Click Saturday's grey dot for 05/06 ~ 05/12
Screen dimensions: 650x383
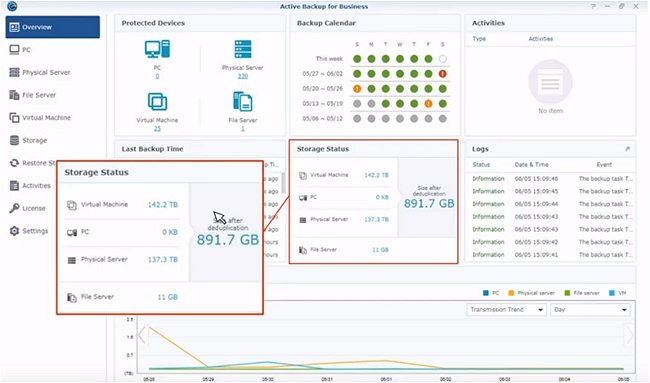point(443,119)
